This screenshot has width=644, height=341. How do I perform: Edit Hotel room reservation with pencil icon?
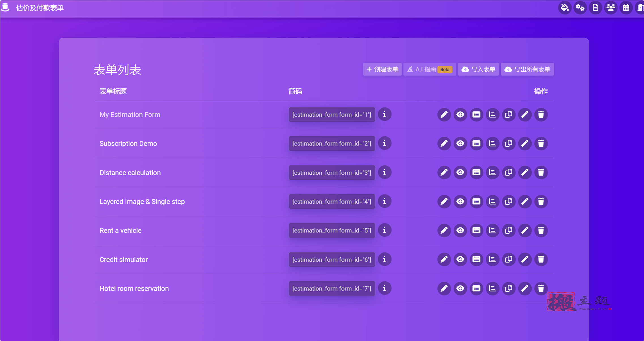point(444,289)
